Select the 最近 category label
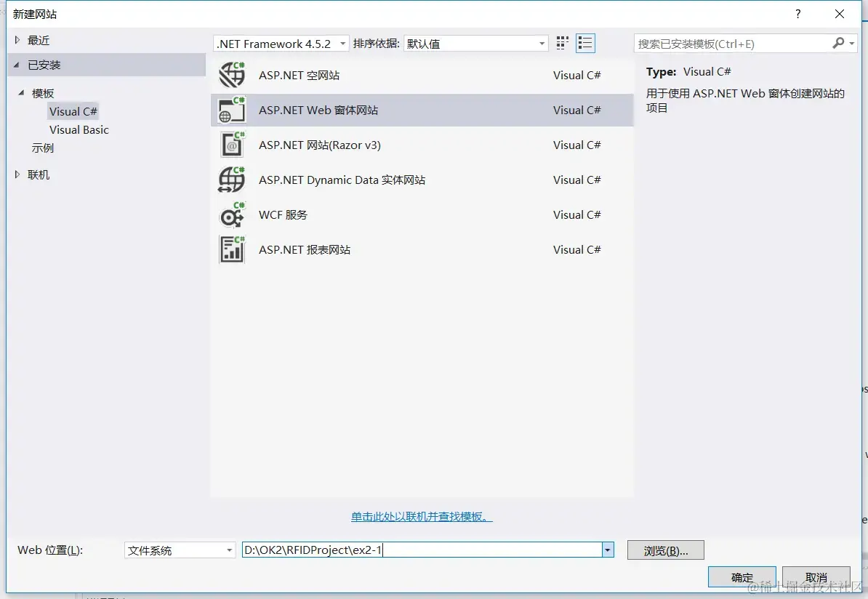 coord(39,40)
